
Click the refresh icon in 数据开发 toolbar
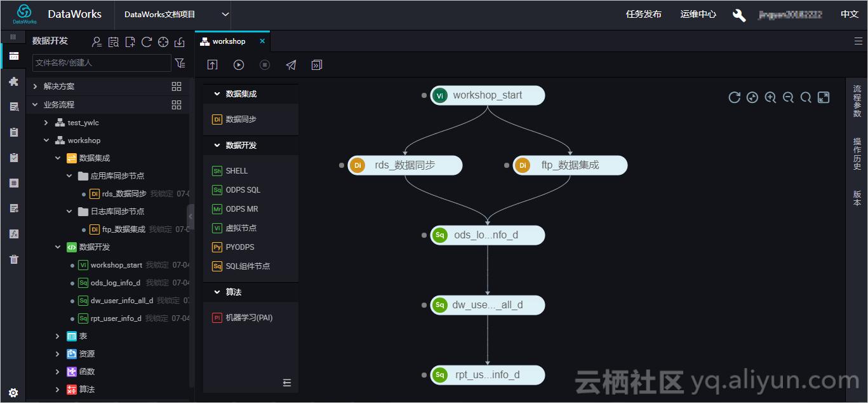[x=145, y=41]
